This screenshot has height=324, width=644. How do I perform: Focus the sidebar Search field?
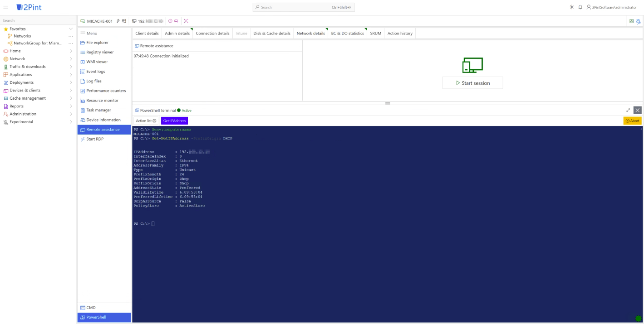tap(38, 20)
